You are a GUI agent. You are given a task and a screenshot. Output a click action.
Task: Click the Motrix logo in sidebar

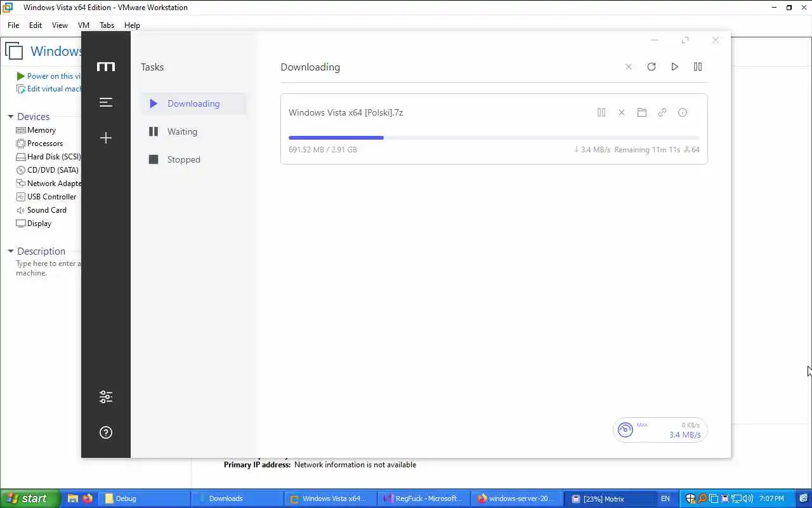[106, 67]
